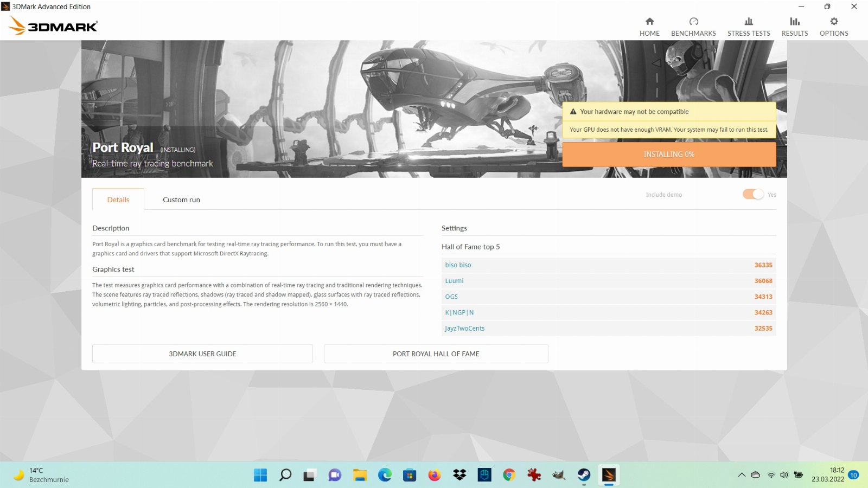Show hidden tray icons chevron

click(742, 475)
